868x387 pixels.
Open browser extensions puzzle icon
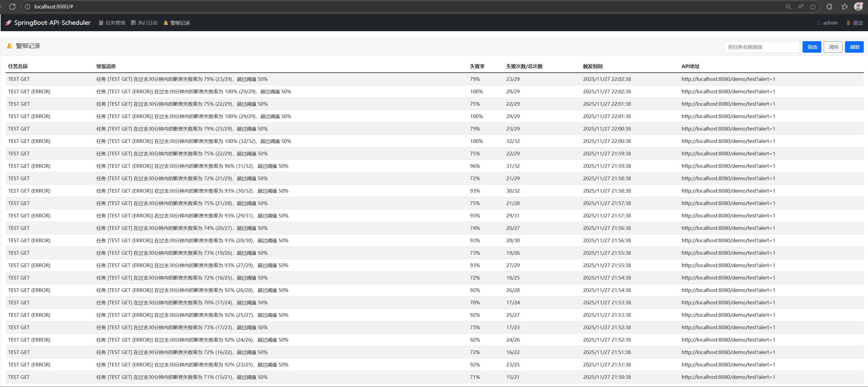[x=829, y=7]
